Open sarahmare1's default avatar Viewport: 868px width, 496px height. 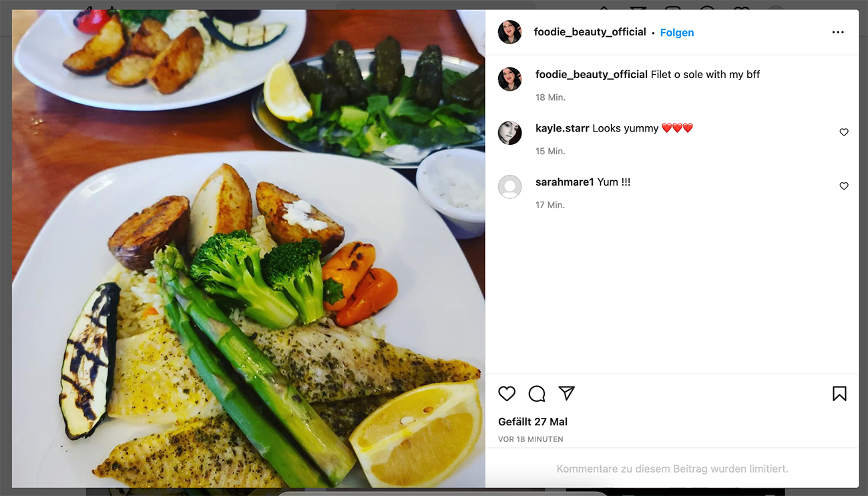pos(509,187)
